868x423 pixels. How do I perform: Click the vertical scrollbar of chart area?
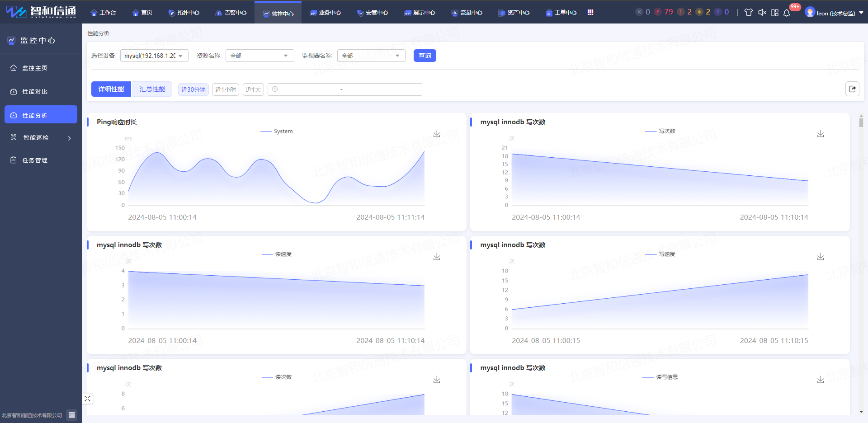[861, 122]
